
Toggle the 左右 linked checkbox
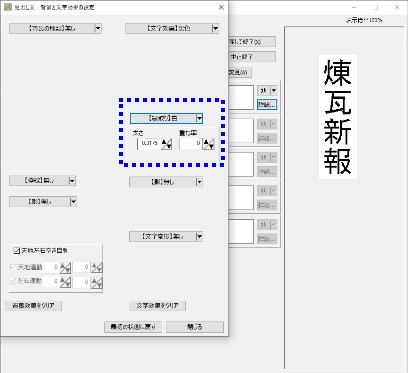pos(13,281)
